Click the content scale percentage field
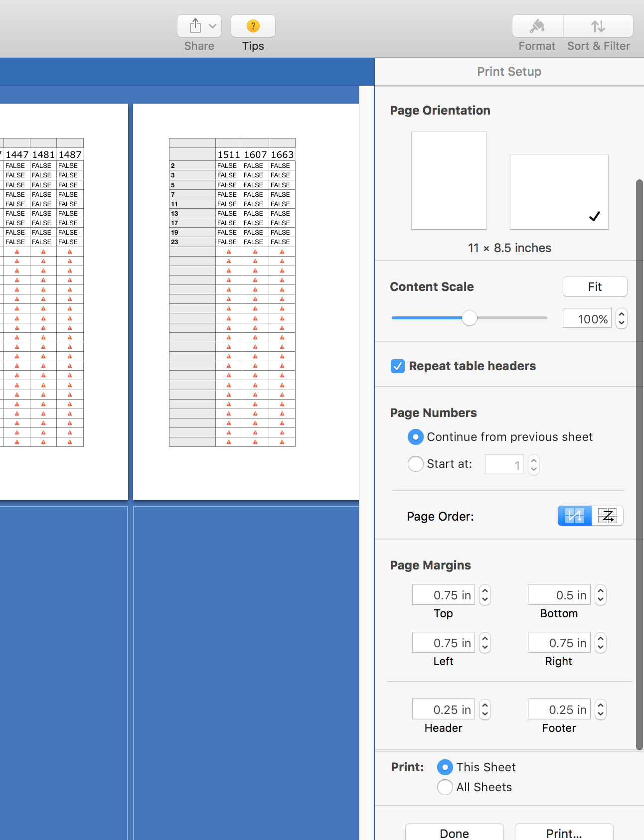644x840 pixels. [587, 318]
